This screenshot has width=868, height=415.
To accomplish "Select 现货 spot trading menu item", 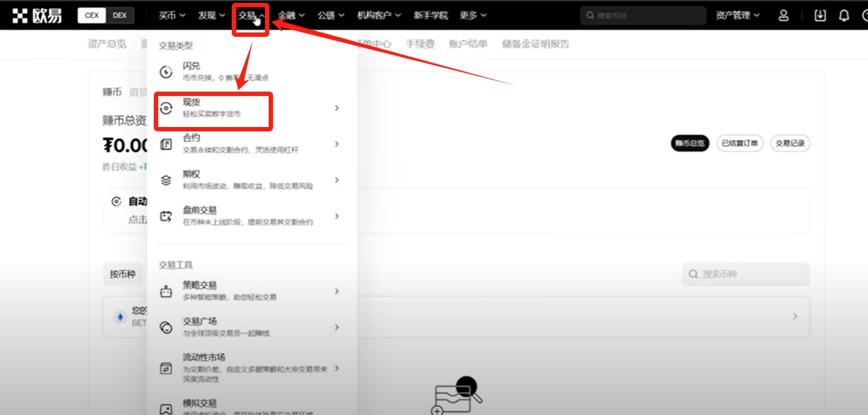I will [x=212, y=108].
